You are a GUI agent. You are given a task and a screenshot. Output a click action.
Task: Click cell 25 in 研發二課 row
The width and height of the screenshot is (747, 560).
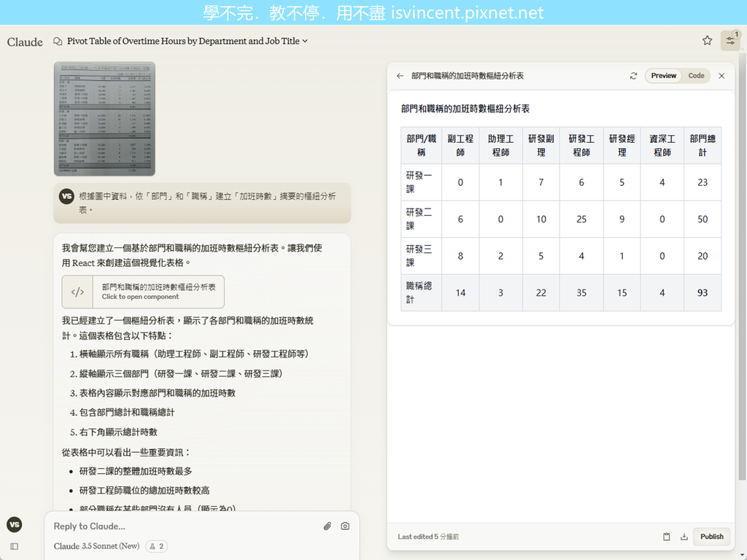click(581, 219)
